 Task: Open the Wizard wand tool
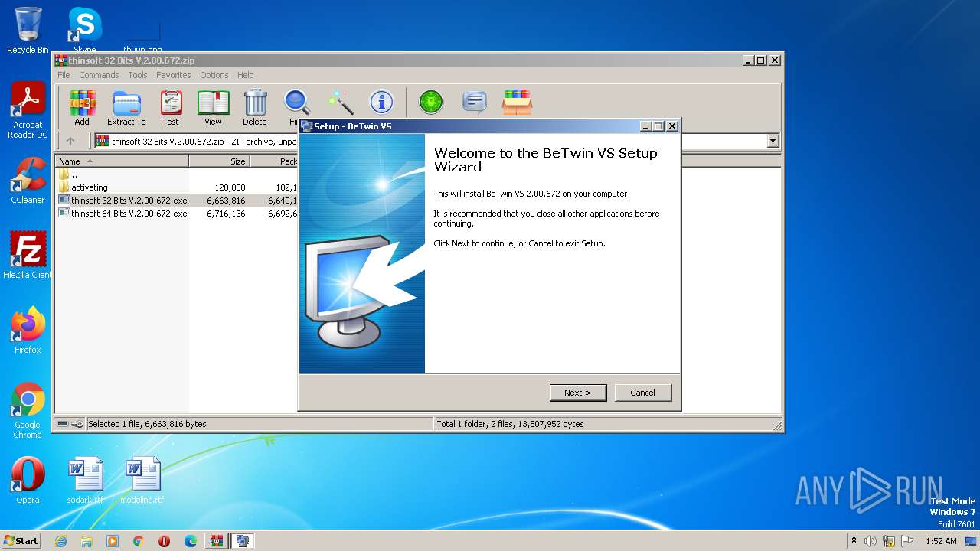click(x=340, y=103)
